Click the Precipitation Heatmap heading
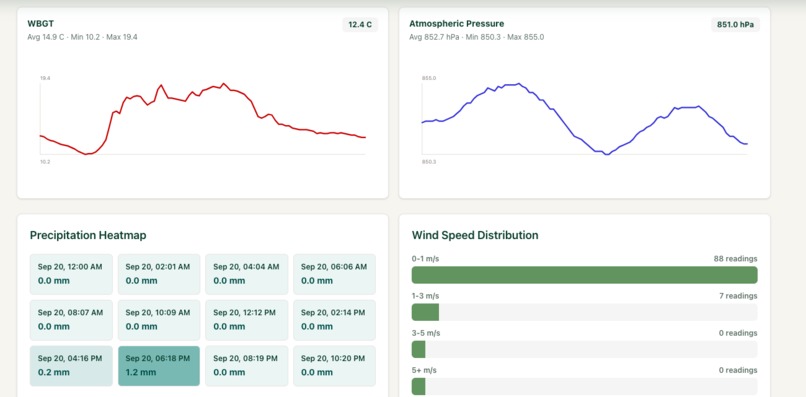Viewport: 806px width, 397px height. pos(88,236)
